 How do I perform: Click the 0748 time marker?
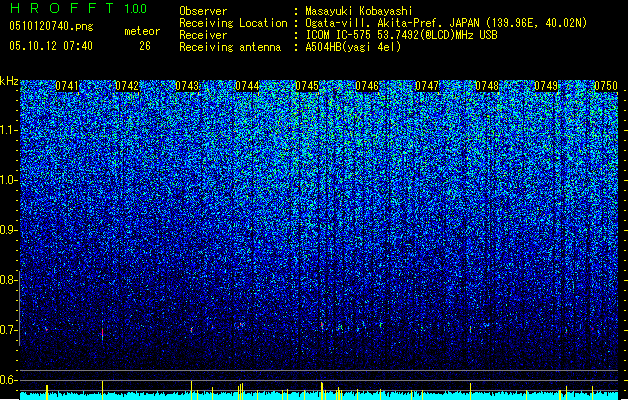(487, 86)
